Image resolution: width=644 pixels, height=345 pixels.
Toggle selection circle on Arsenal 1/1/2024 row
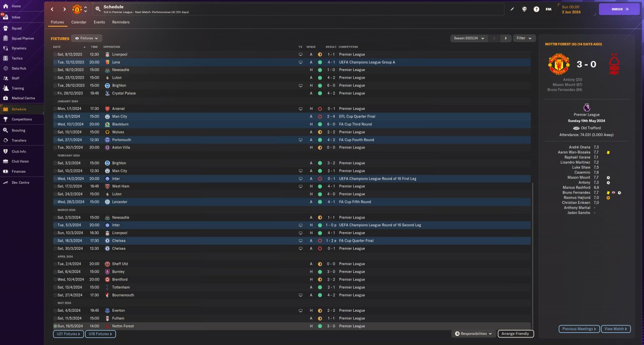point(55,109)
